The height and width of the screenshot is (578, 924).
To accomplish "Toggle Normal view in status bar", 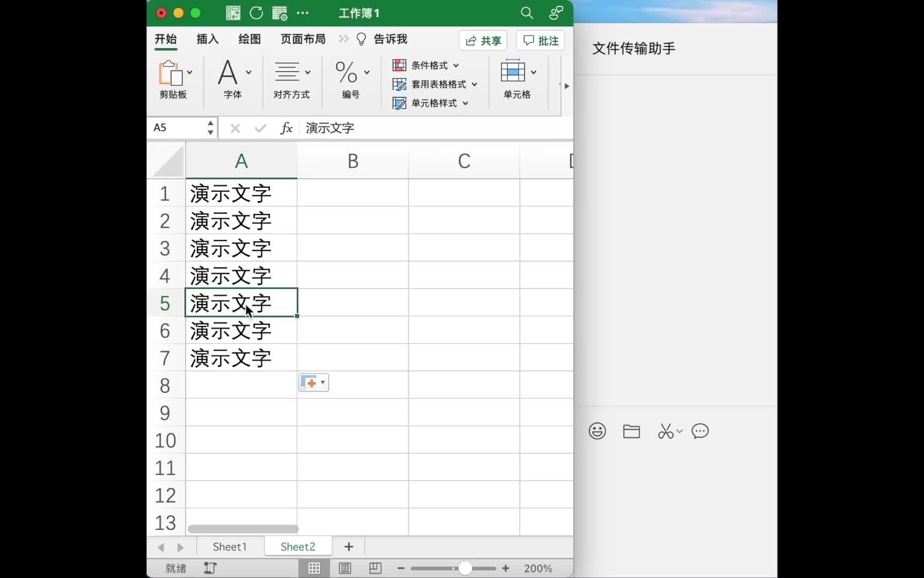I will [x=314, y=568].
